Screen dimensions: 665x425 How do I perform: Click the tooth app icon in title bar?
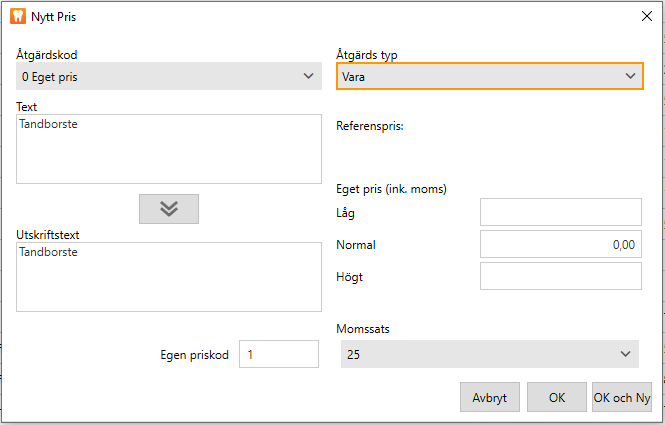[16, 15]
